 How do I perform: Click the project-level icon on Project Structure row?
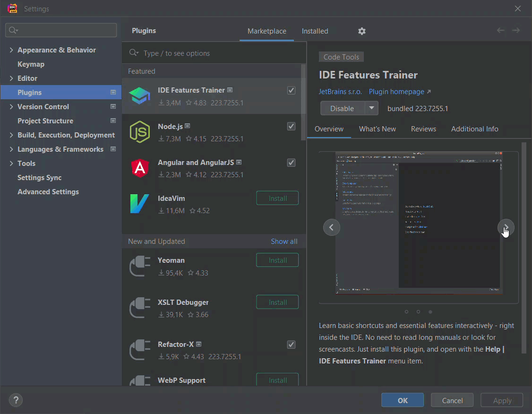point(113,121)
